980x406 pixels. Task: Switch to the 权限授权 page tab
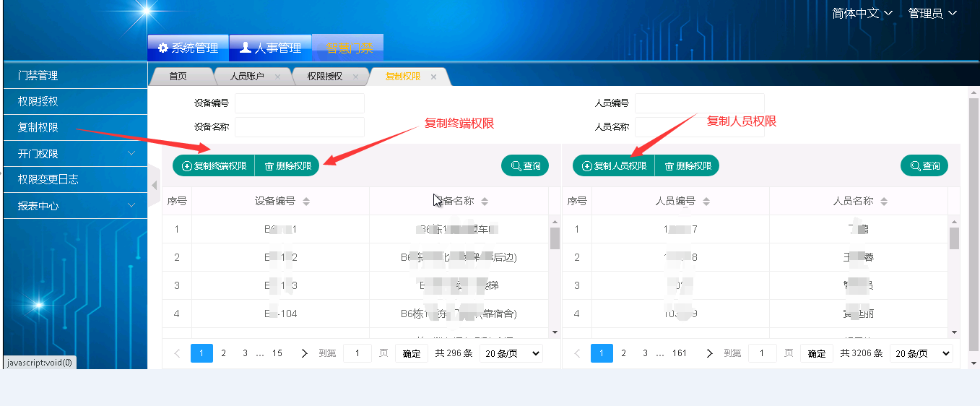tap(324, 76)
